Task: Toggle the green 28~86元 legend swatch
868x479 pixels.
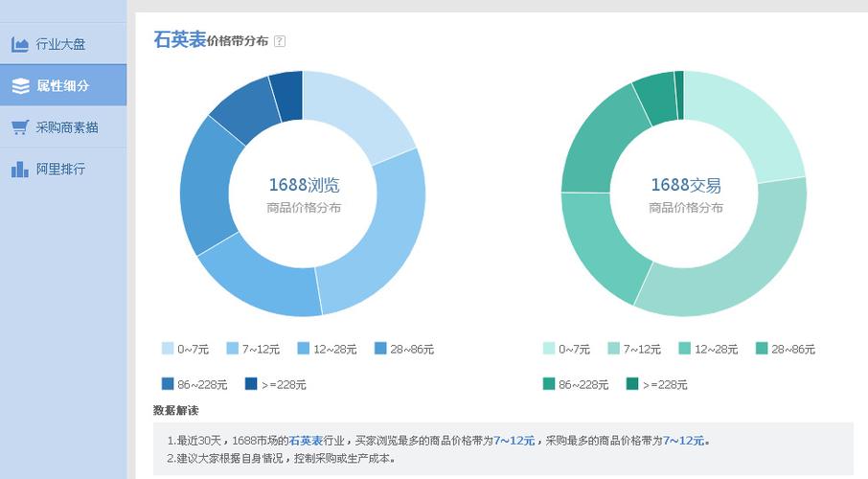Action: [x=762, y=349]
